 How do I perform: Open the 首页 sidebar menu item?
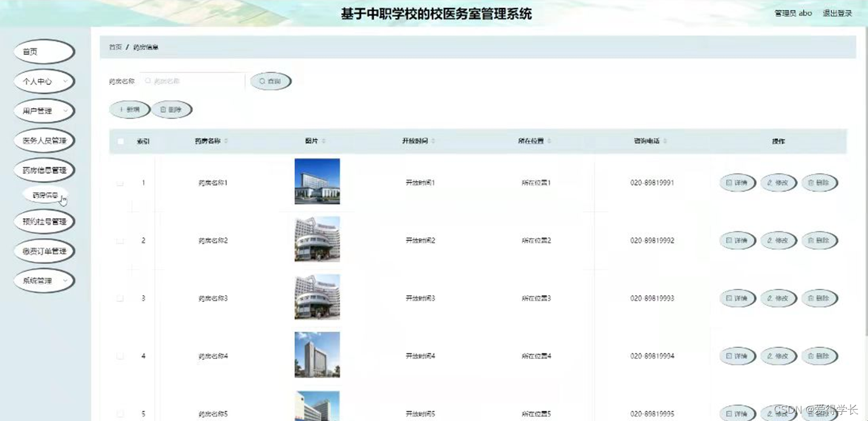click(x=44, y=51)
